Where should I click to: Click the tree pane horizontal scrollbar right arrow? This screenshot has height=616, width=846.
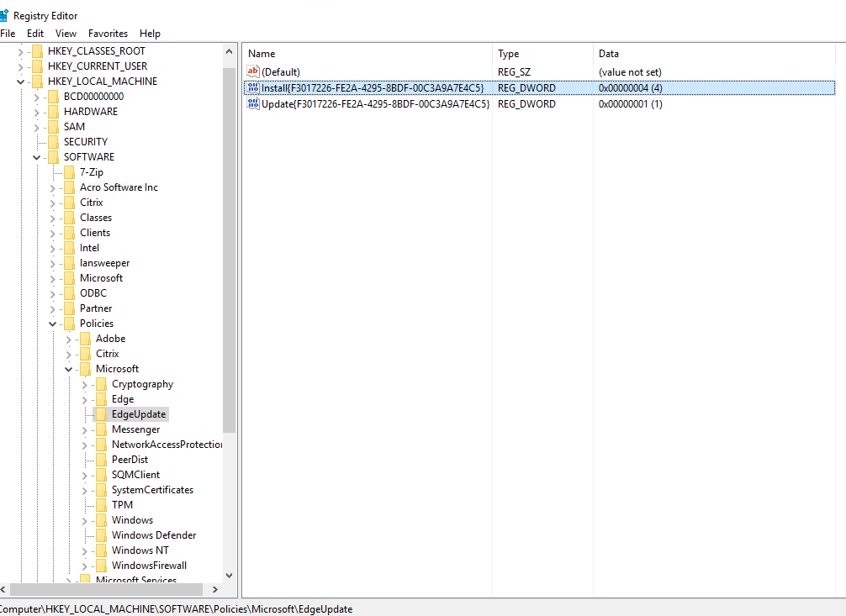214,590
